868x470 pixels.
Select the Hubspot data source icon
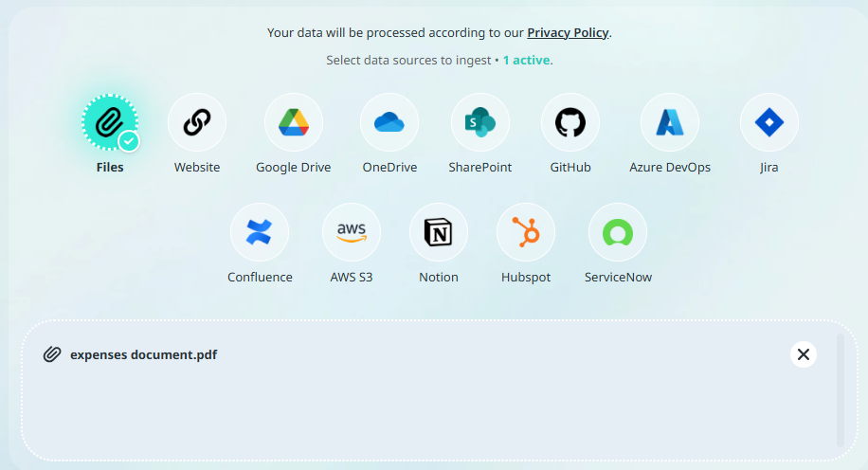point(526,232)
